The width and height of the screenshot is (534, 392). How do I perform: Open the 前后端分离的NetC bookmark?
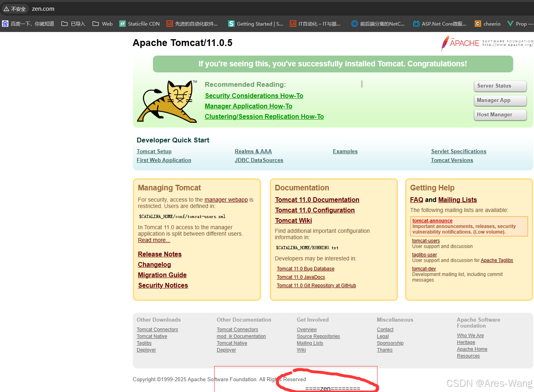coord(378,24)
